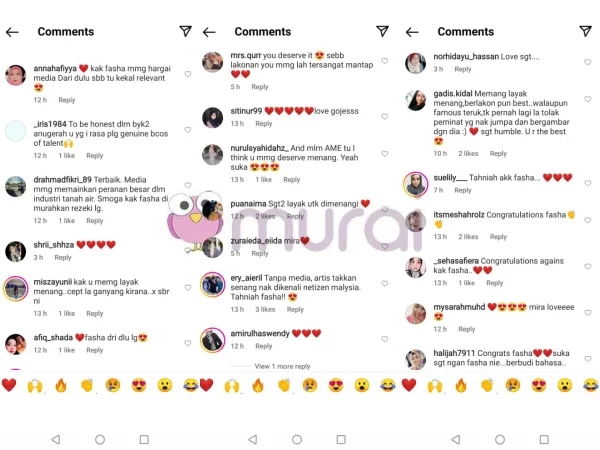Expand View 1 more reply

[282, 366]
